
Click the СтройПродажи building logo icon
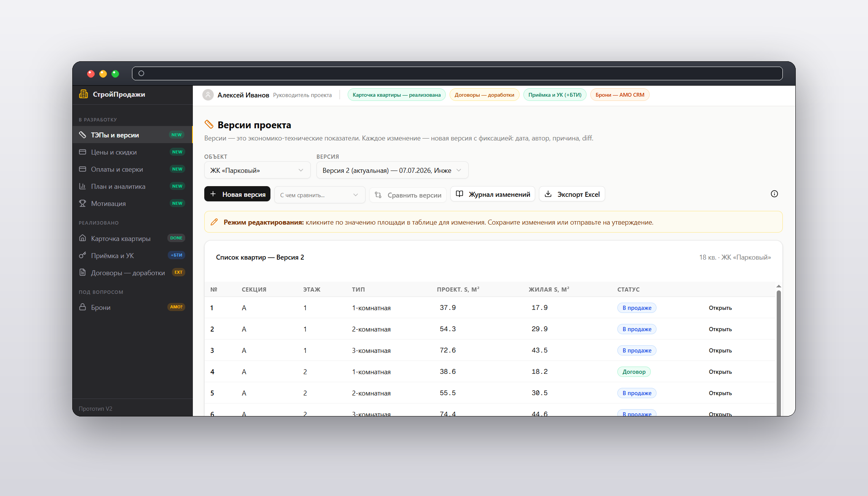point(83,94)
